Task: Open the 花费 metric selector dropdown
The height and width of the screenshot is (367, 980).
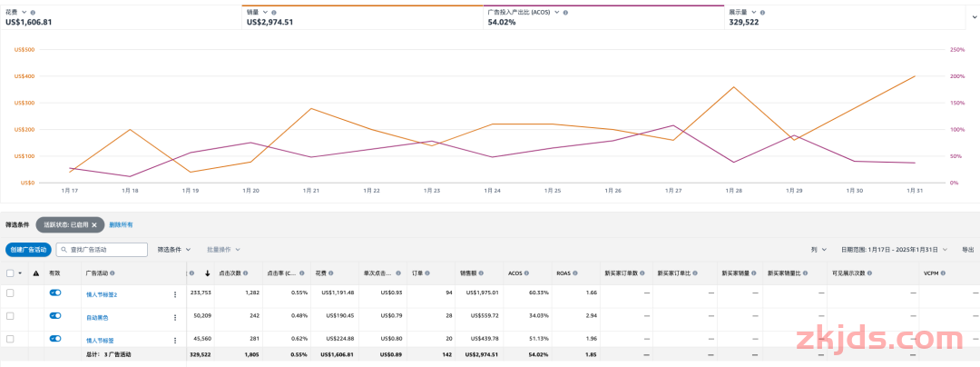Action: 24,13
